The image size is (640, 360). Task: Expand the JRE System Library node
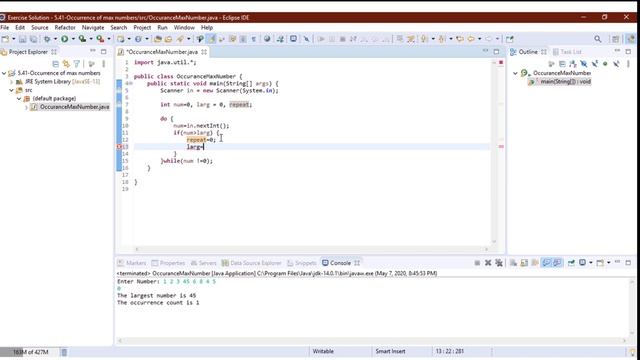pyautogui.click(x=11, y=82)
